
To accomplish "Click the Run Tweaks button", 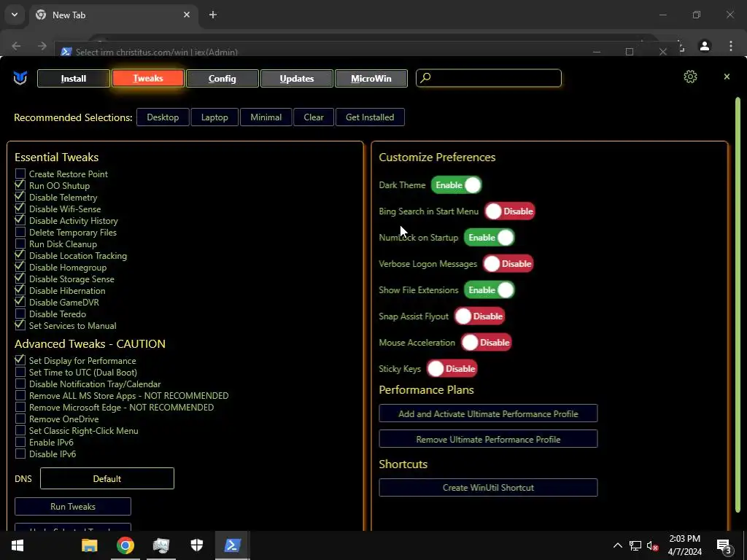I will pyautogui.click(x=73, y=506).
